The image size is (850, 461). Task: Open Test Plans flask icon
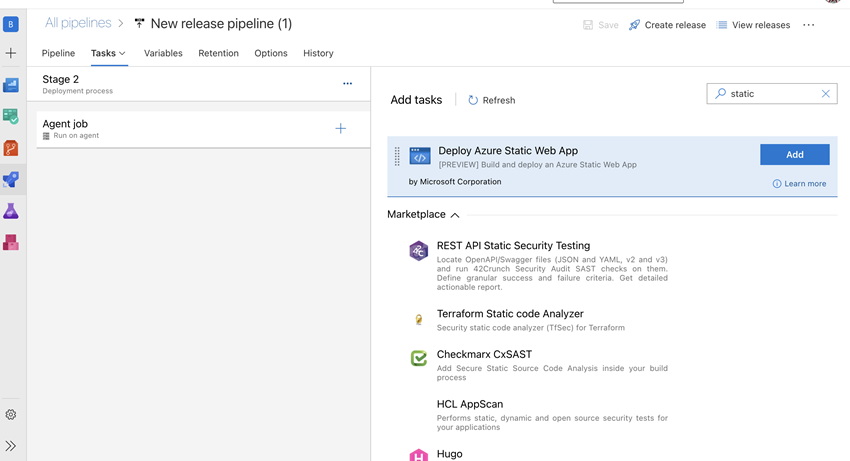point(11,211)
